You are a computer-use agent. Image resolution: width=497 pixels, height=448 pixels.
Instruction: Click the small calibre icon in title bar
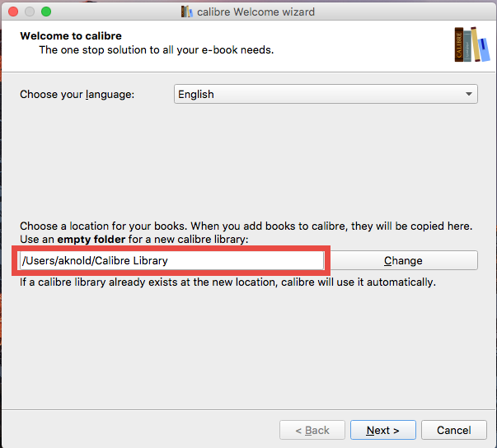[x=187, y=12]
